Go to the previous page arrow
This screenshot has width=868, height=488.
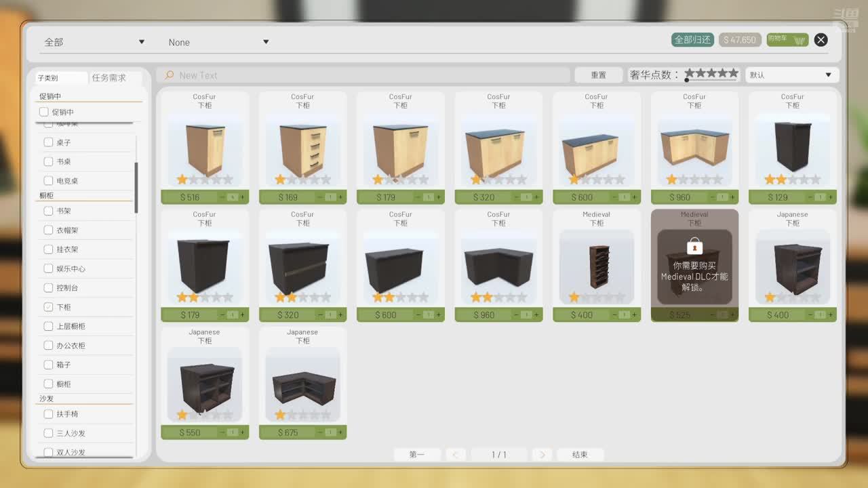click(x=456, y=455)
